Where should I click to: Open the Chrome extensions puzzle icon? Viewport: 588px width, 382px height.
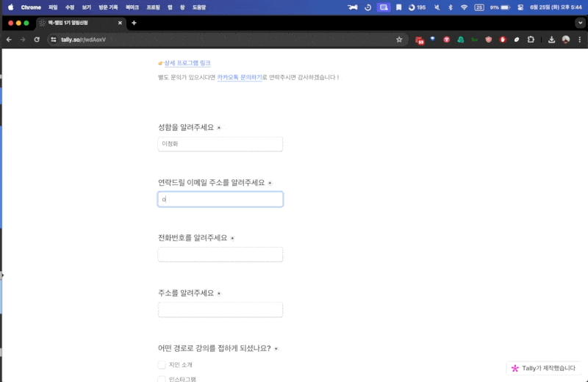pyautogui.click(x=530, y=40)
